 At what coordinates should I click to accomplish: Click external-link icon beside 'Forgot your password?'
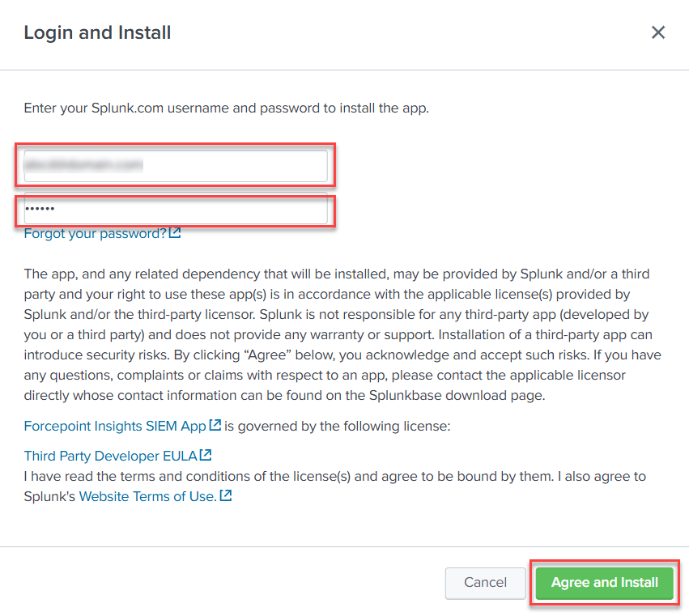175,233
